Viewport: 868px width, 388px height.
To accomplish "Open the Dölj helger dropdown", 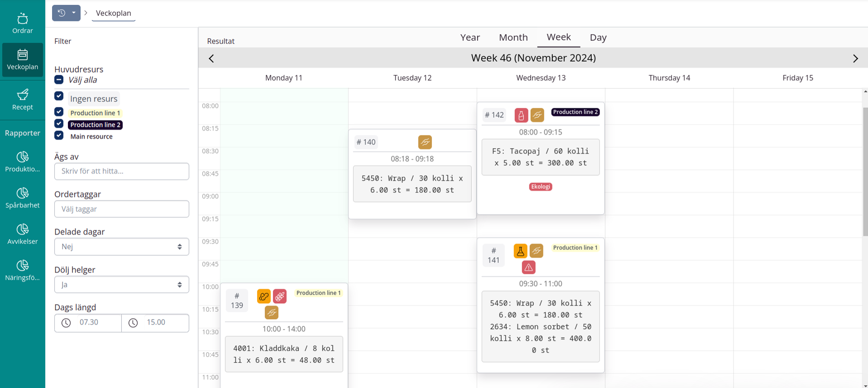I will pyautogui.click(x=121, y=285).
